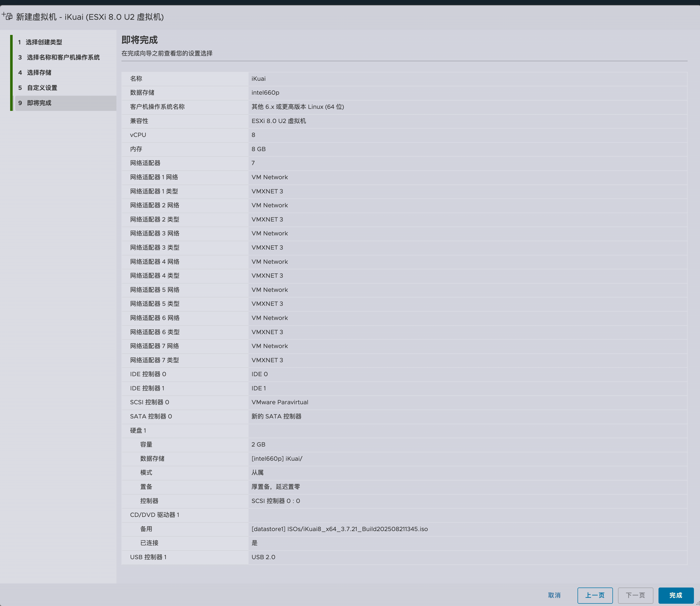
Task: Click the 数据存储 value intel660p
Action: pyautogui.click(x=265, y=93)
